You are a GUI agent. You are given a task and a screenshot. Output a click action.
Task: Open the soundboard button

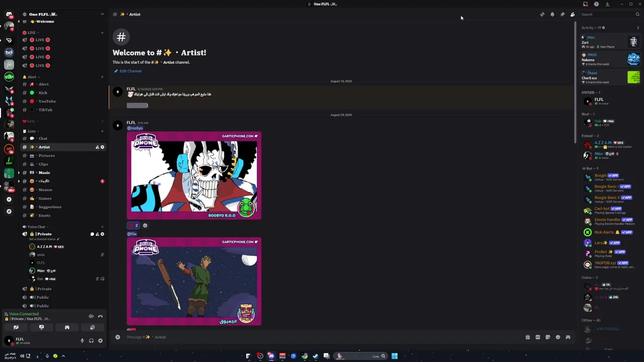93,327
